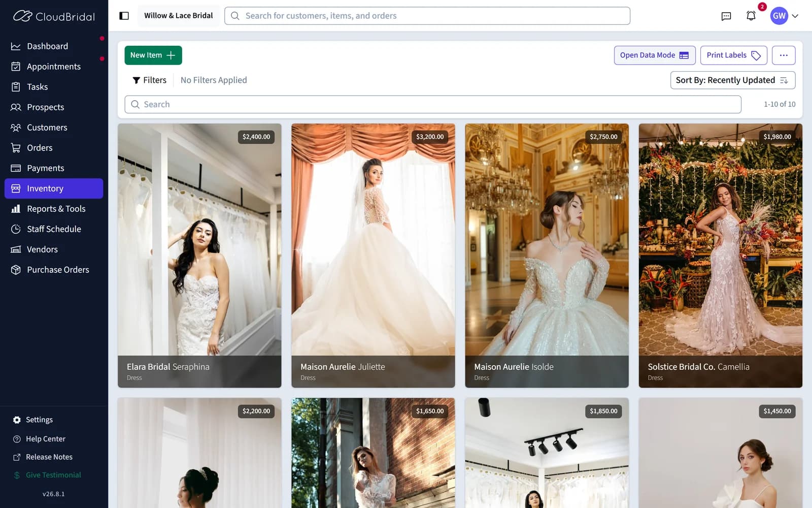Expand the user account chevron
This screenshot has width=812, height=508.
[x=795, y=16]
